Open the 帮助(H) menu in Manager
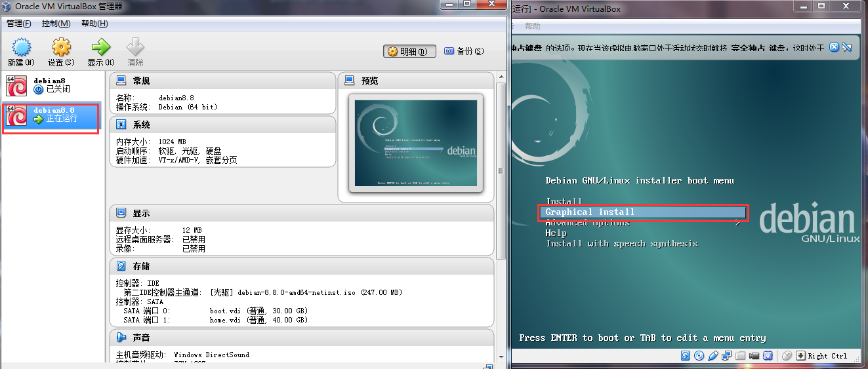The image size is (868, 369). tap(94, 24)
